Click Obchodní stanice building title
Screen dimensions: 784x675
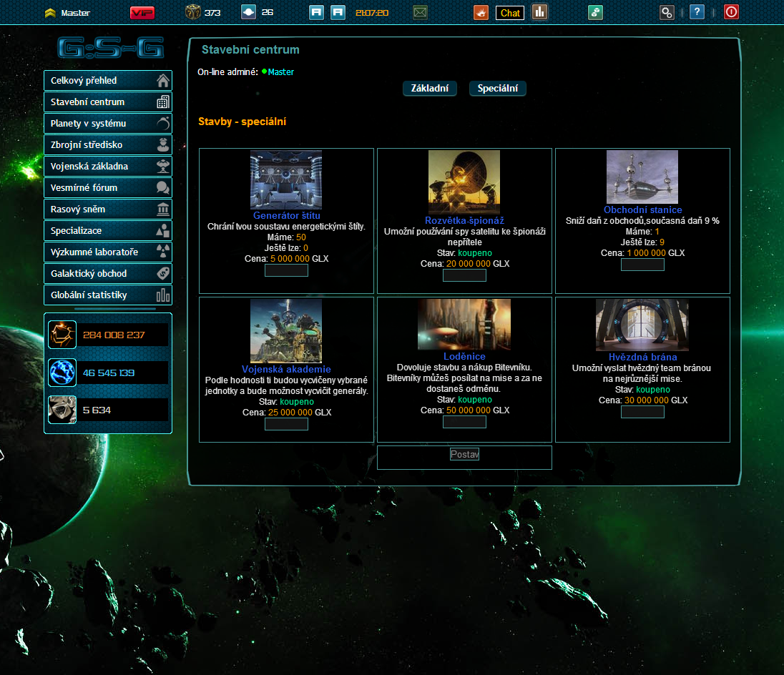tap(642, 210)
